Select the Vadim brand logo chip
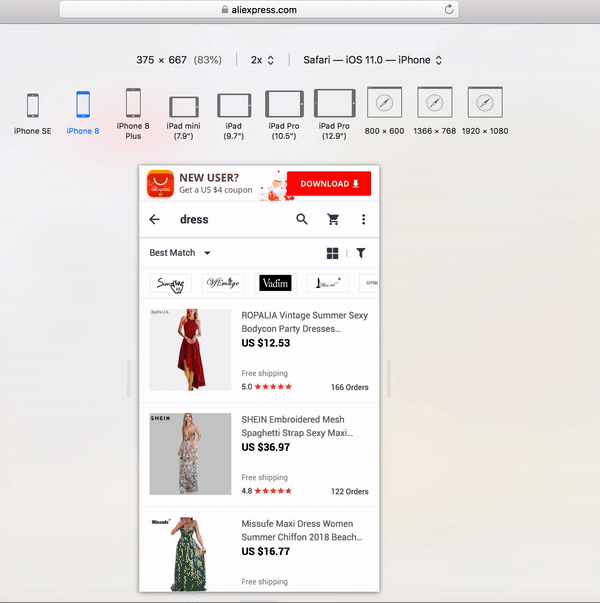The image size is (600, 603). click(x=275, y=283)
